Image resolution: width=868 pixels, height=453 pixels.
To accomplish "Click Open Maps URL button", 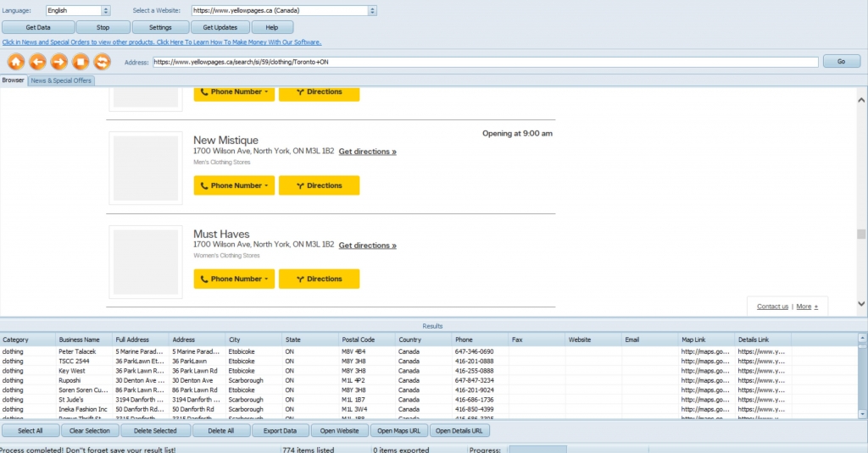I will pos(398,431).
